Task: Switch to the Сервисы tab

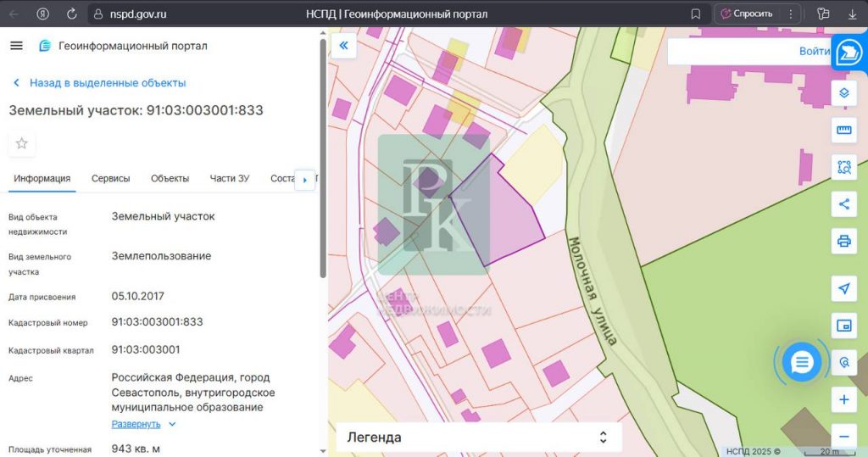Action: 111,178
